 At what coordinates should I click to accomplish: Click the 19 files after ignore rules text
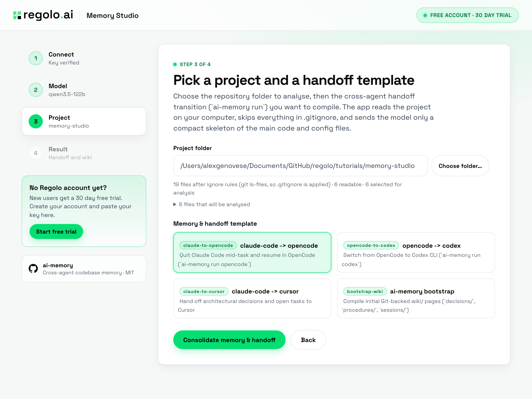point(287,188)
